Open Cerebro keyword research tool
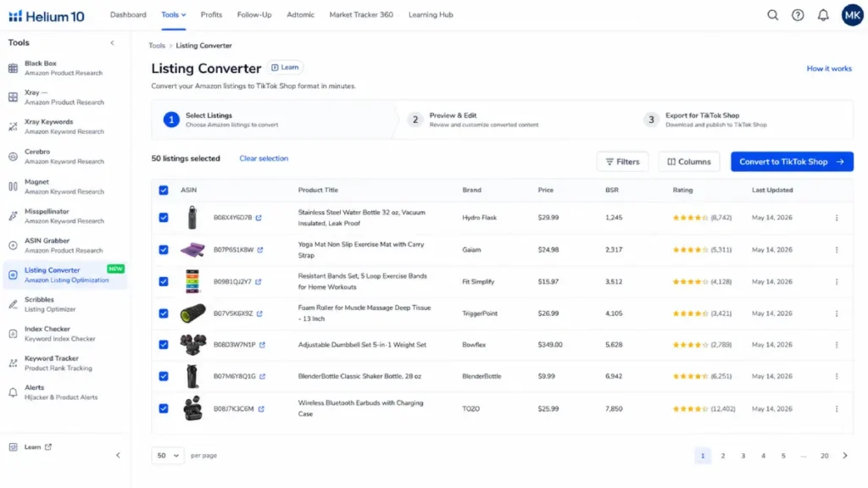 tap(64, 157)
